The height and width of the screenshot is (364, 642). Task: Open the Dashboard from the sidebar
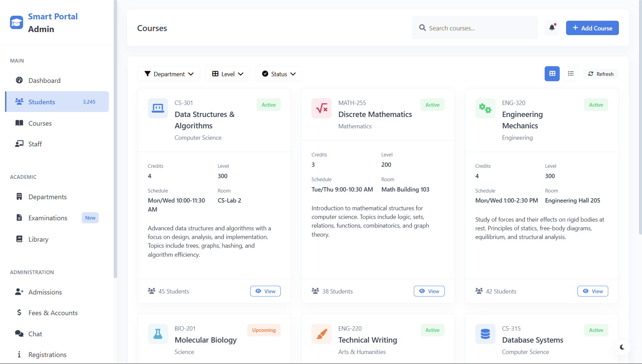point(44,80)
